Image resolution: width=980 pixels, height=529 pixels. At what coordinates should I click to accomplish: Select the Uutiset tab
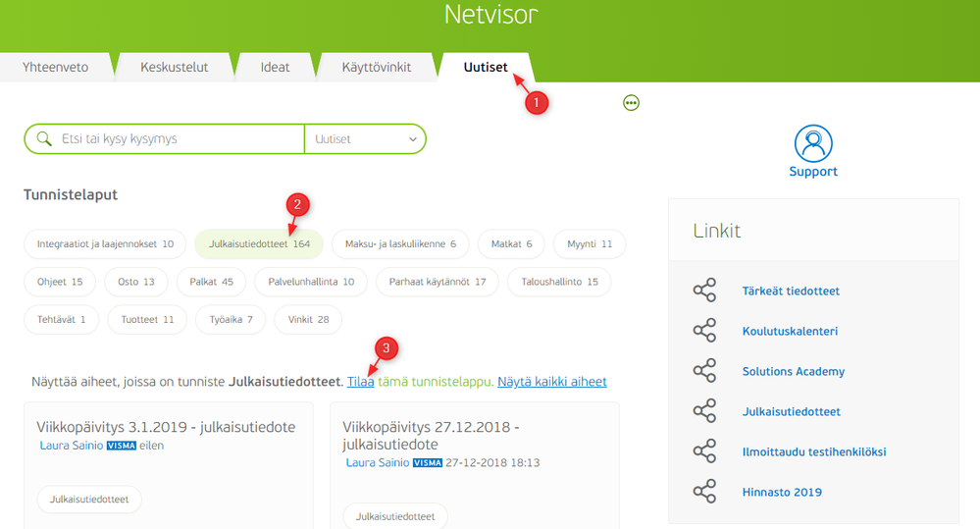tap(486, 67)
